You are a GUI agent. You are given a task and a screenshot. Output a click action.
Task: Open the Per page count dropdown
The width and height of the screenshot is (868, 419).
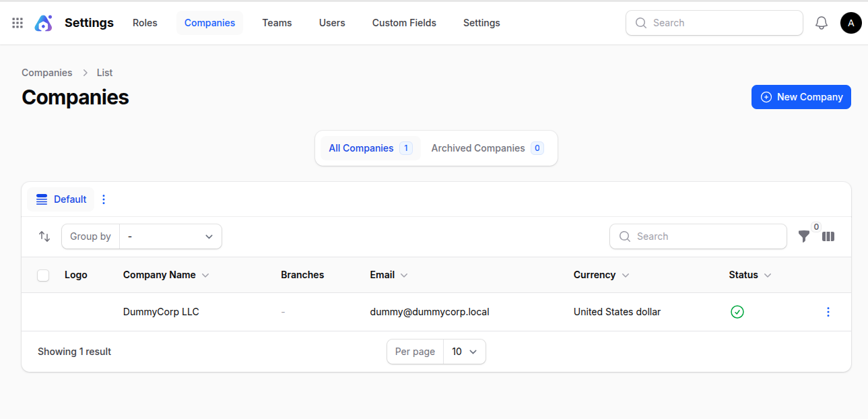(x=464, y=352)
